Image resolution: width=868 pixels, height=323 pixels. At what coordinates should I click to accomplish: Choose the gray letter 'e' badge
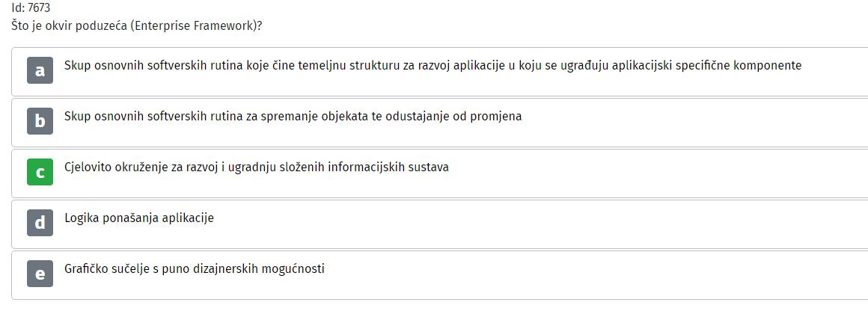point(40,274)
